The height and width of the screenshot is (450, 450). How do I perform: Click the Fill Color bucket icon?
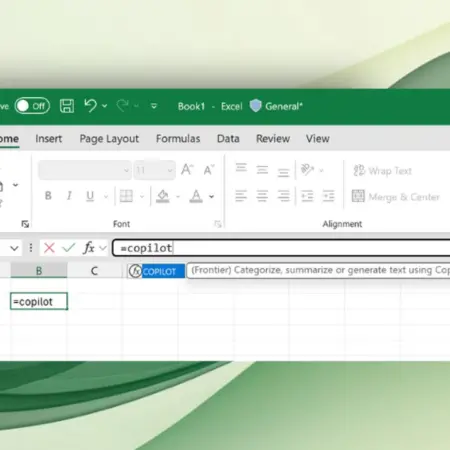pos(163,196)
